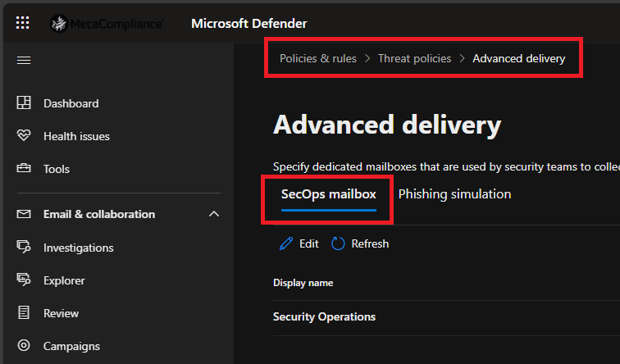This screenshot has width=620, height=364.
Task: Open Explorer from the sidebar
Action: tap(64, 280)
